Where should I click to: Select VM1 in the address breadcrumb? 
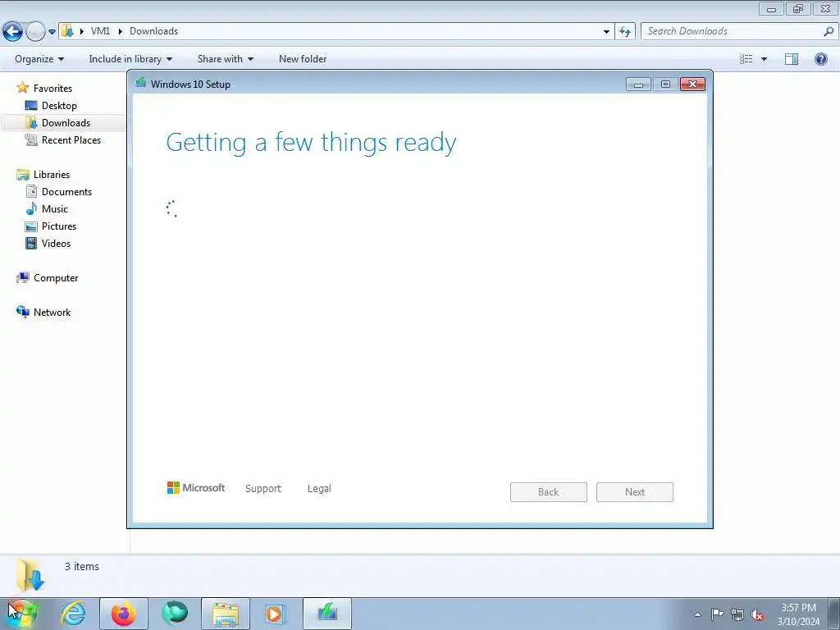pyautogui.click(x=100, y=31)
